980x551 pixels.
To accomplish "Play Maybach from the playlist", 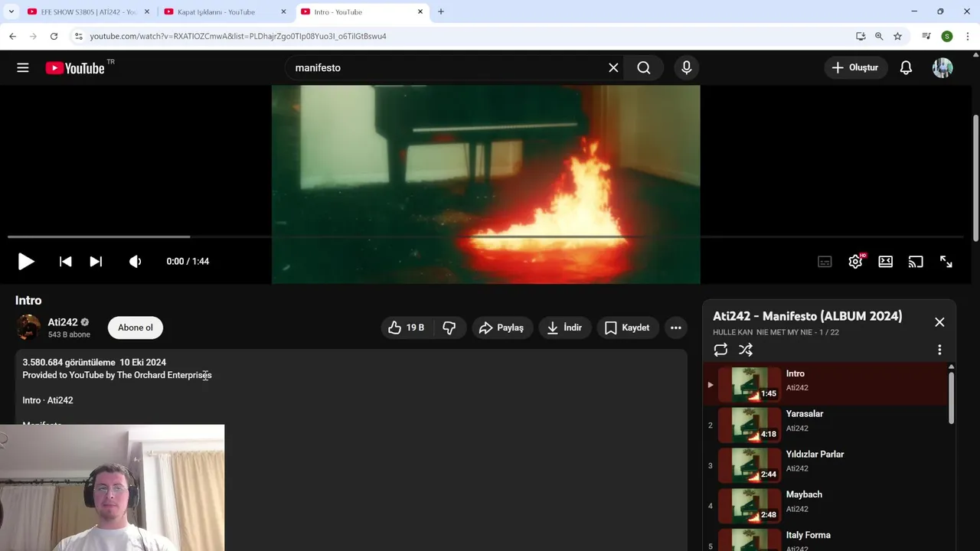I will tap(825, 506).
